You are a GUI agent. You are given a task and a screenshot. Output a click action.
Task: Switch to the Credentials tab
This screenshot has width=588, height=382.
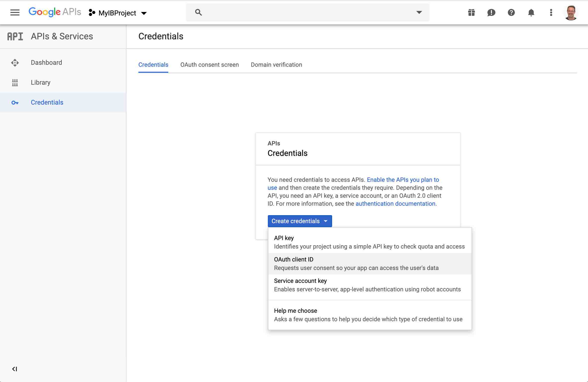coord(153,65)
